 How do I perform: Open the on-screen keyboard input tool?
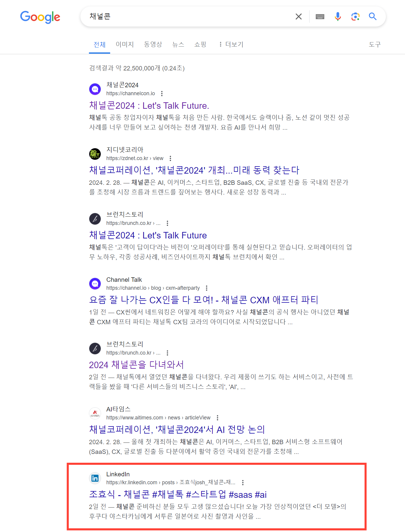coord(320,17)
